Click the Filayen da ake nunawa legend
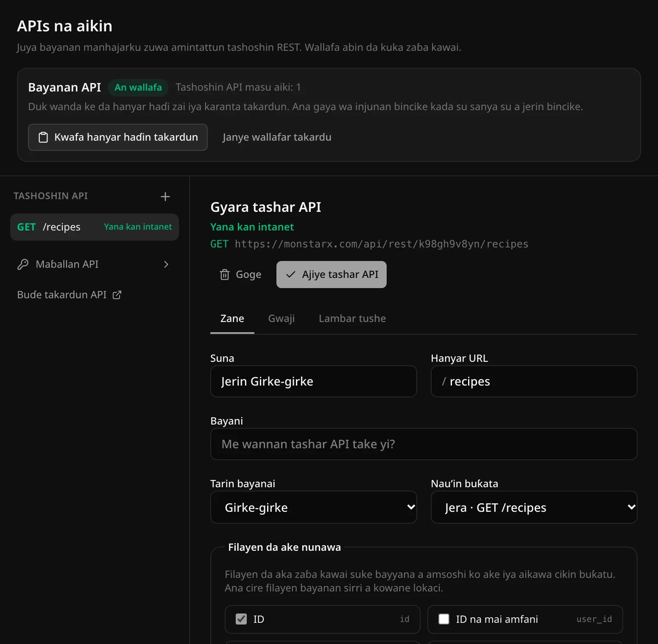 tap(284, 547)
